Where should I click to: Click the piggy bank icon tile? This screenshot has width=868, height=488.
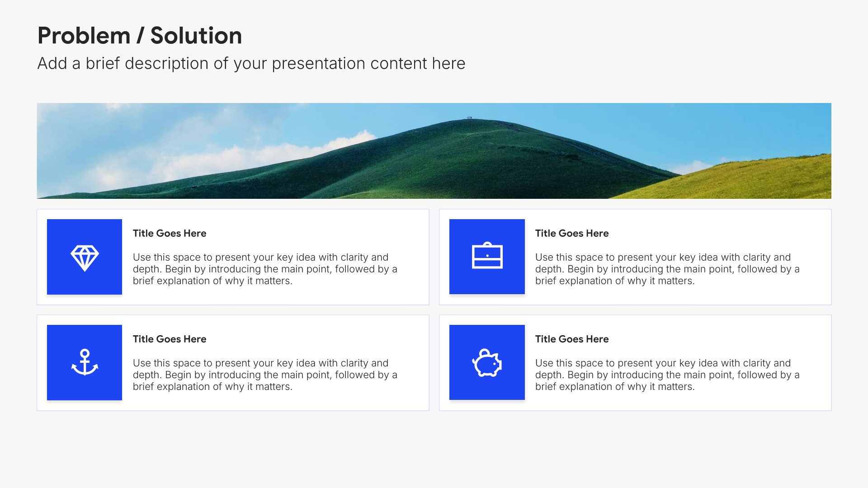pyautogui.click(x=487, y=362)
